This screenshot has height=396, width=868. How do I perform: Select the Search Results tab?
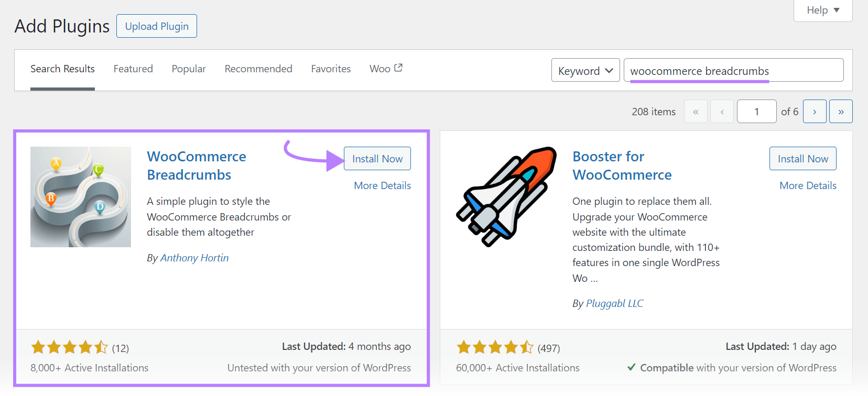click(62, 69)
